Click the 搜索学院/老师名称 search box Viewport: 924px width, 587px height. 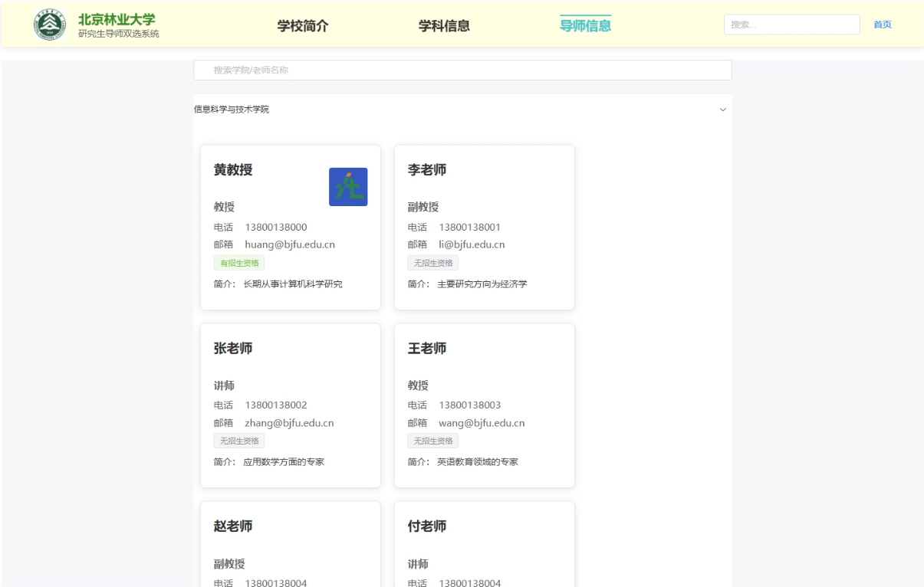[x=463, y=70]
